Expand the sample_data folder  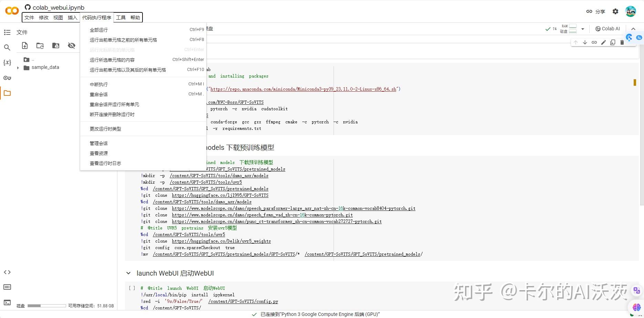click(18, 67)
